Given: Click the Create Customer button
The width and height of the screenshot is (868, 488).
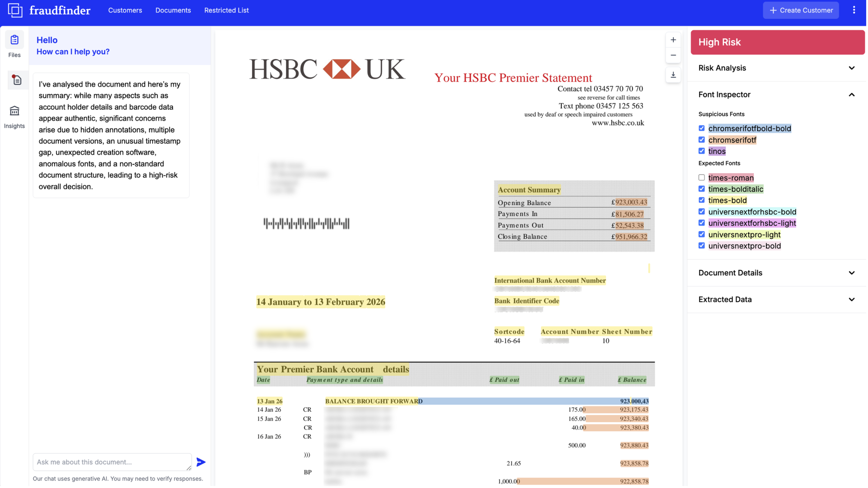Looking at the screenshot, I should point(801,10).
